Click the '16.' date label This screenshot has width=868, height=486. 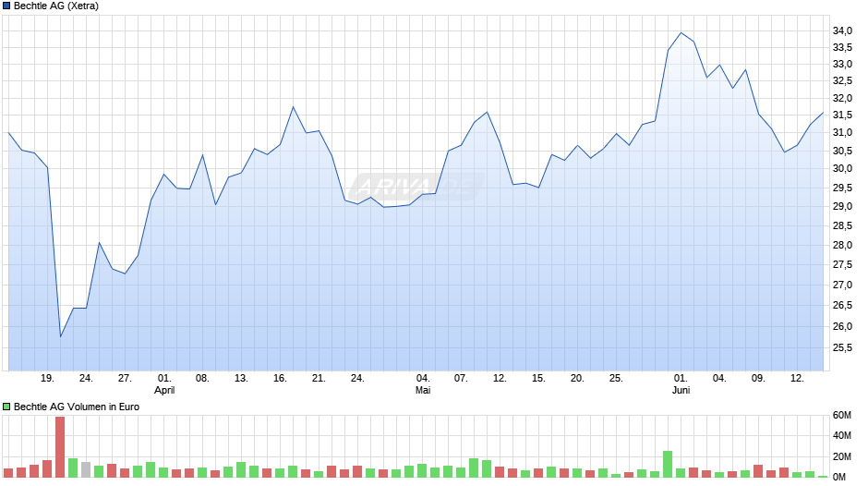280,379
